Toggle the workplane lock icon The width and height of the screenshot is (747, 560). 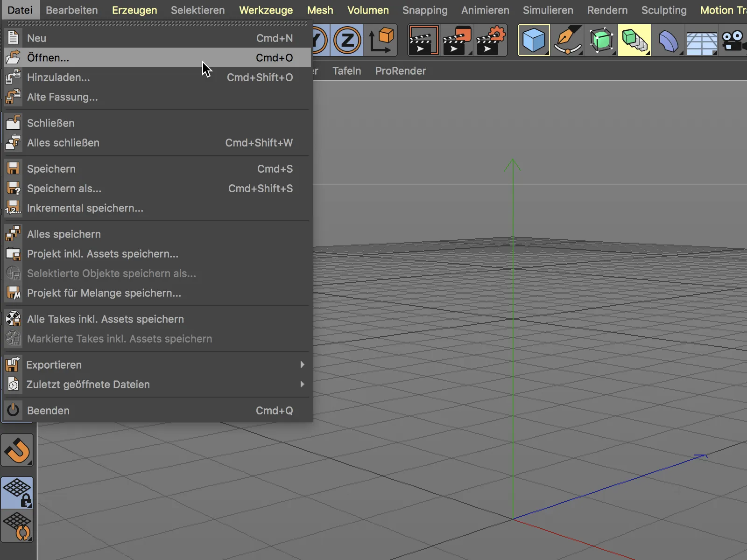click(x=17, y=492)
